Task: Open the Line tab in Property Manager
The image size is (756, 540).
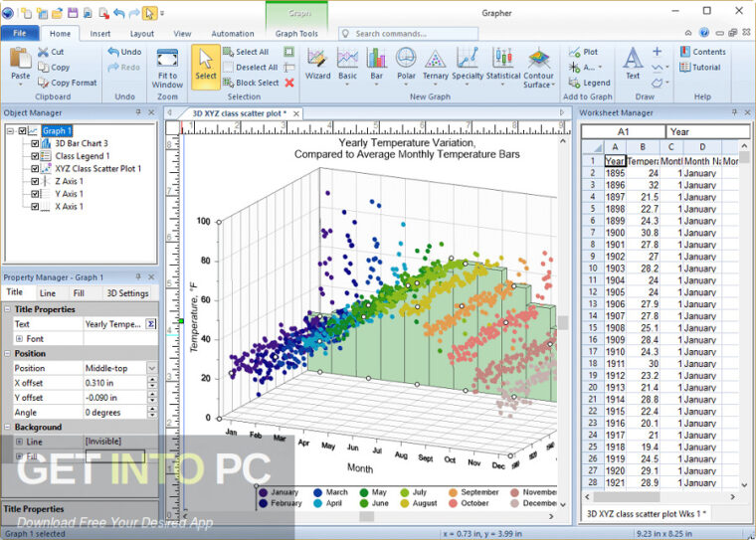Action: (48, 293)
